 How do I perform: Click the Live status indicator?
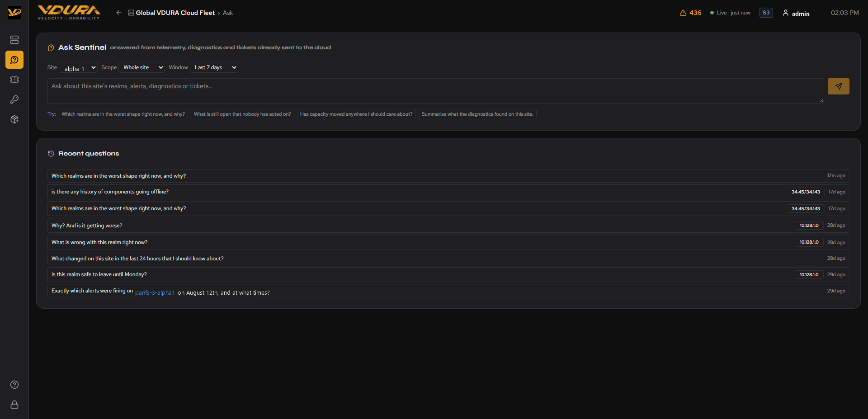(730, 13)
